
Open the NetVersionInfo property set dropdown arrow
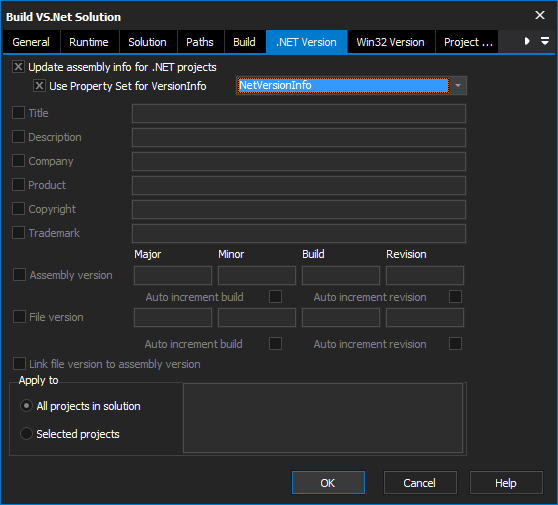coord(458,85)
